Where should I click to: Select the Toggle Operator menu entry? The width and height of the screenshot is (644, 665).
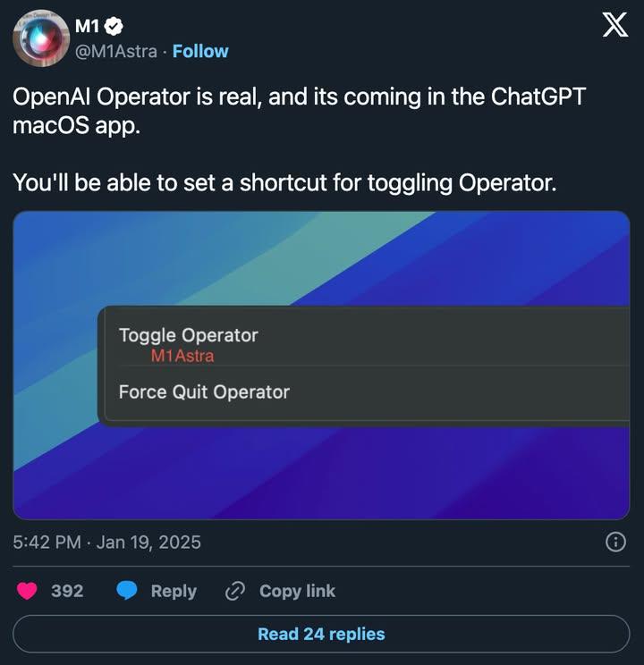[x=189, y=335]
